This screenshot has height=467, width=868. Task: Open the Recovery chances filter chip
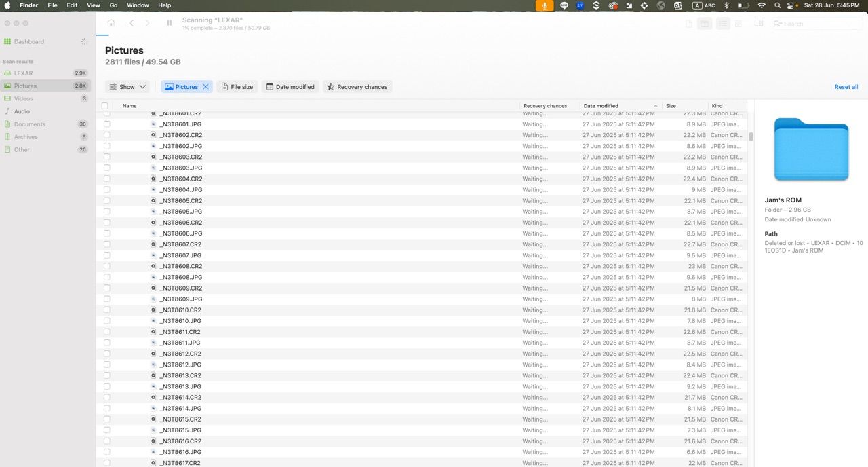coord(357,87)
